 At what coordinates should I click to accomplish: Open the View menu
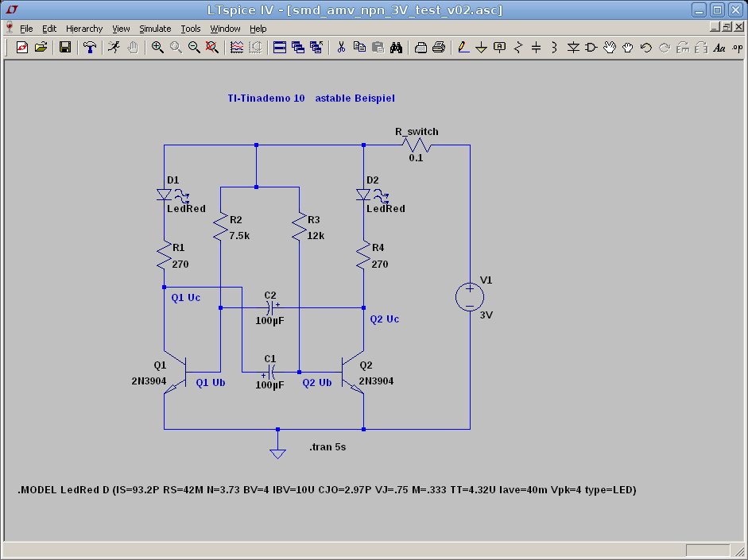pos(121,29)
